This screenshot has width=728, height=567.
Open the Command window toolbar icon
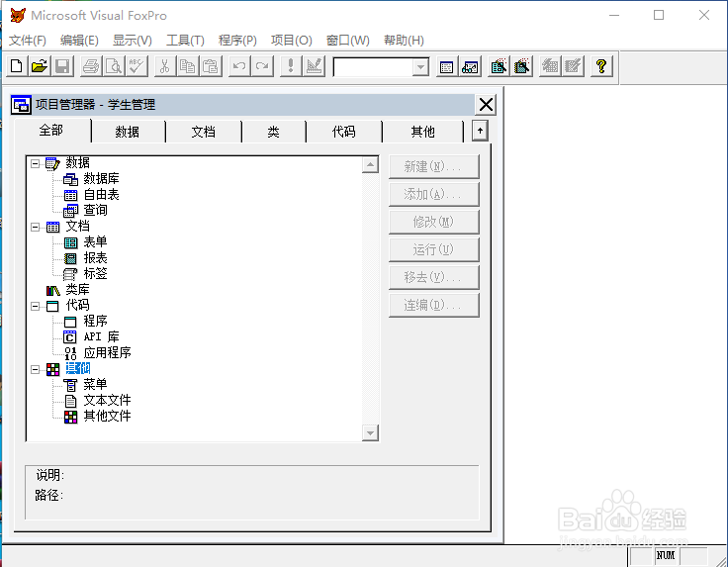(x=447, y=66)
